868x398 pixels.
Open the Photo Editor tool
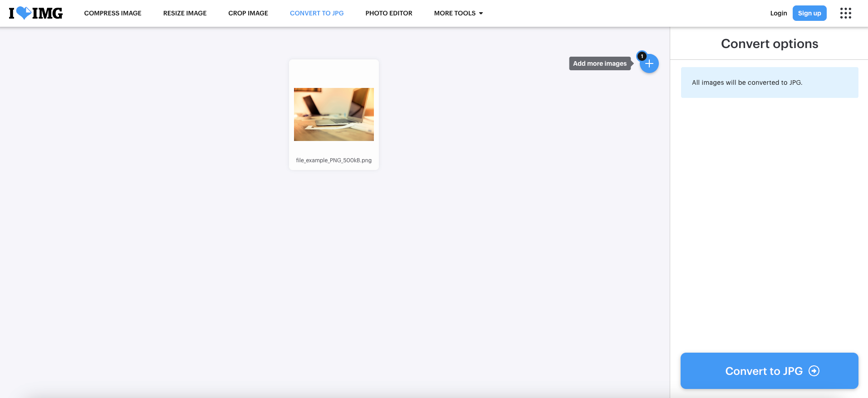tap(389, 13)
